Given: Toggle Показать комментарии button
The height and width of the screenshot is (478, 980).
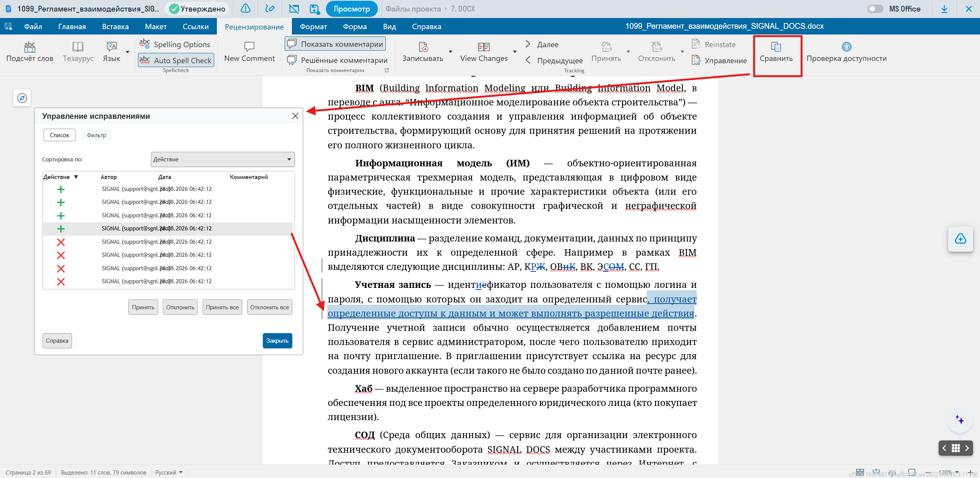Looking at the screenshot, I should (x=335, y=44).
